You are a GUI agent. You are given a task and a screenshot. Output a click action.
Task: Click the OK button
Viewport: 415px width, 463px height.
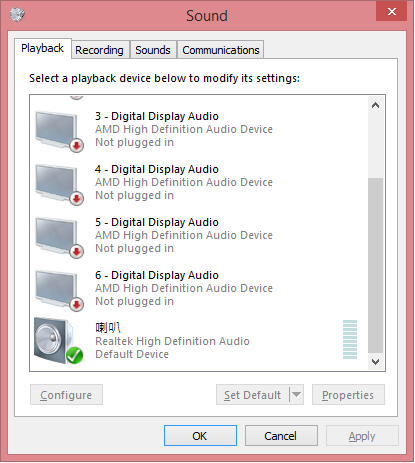coord(200,436)
